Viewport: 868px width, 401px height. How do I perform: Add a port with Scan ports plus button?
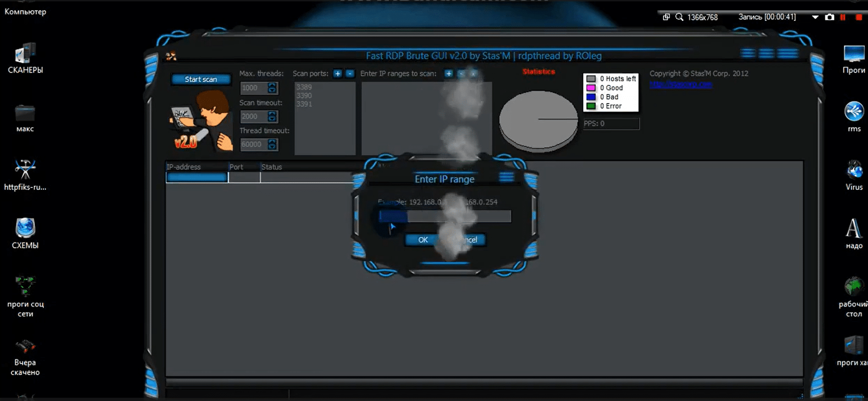pyautogui.click(x=338, y=73)
